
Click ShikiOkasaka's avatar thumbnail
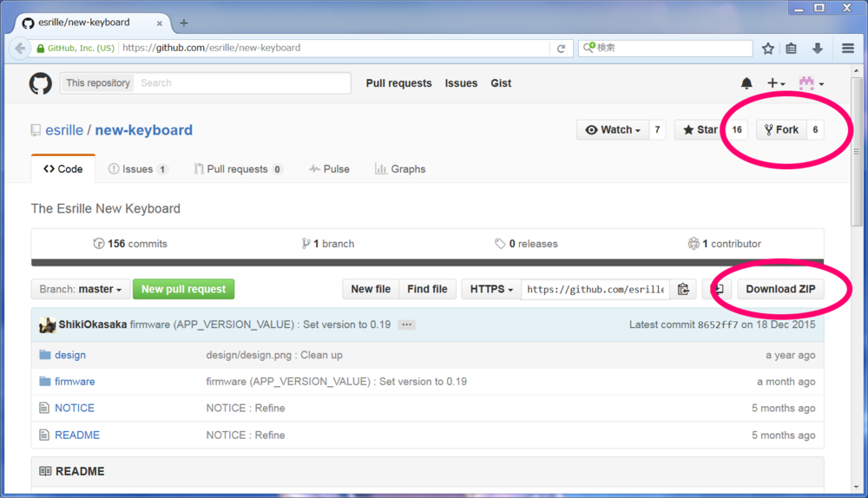click(48, 324)
